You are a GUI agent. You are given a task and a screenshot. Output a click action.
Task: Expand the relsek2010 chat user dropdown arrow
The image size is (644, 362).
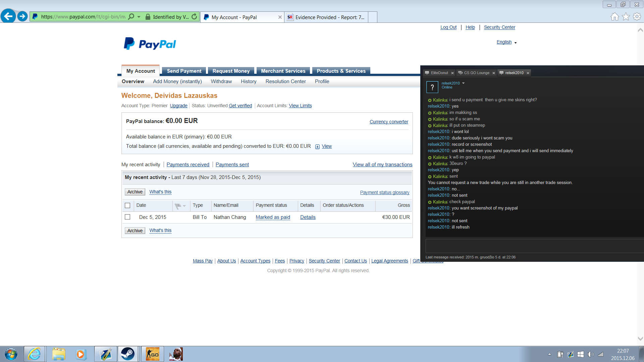pos(463,83)
